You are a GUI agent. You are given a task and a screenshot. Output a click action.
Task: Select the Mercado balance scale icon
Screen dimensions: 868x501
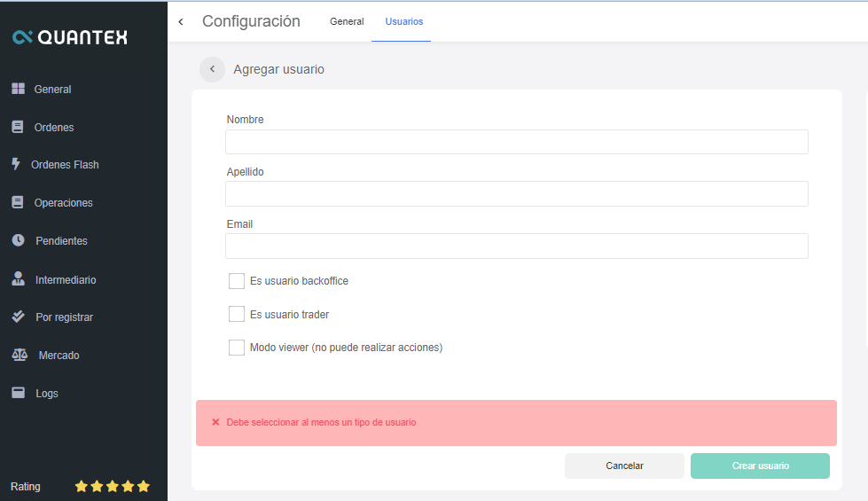click(x=20, y=355)
